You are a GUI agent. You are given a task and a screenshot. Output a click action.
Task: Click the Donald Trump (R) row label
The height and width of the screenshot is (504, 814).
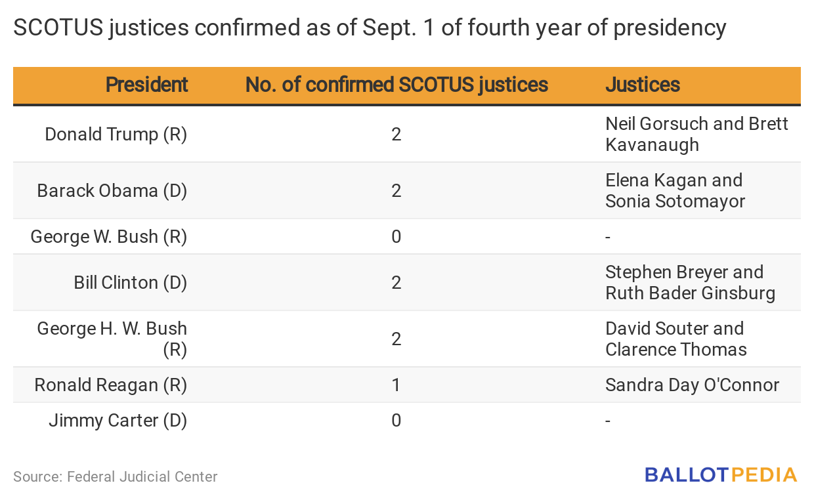116,135
